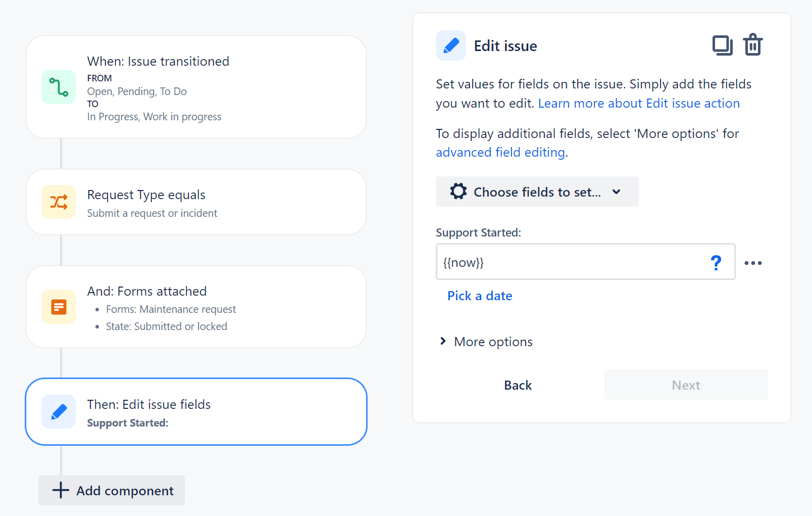
Task: Open smart value help via question mark icon
Action: tap(716, 263)
